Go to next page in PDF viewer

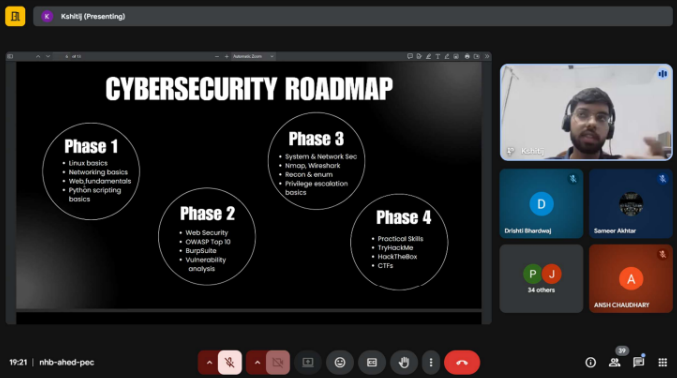(48, 56)
